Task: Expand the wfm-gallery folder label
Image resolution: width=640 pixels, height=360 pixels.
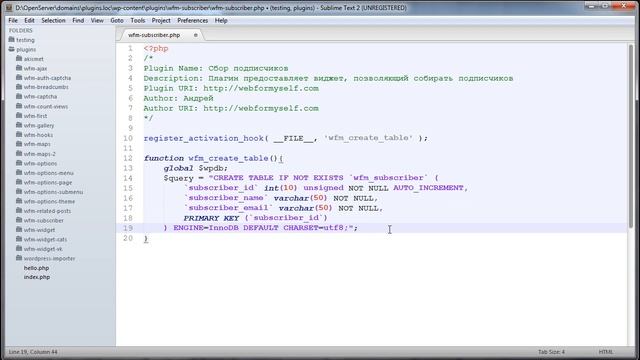Action: pos(39,125)
